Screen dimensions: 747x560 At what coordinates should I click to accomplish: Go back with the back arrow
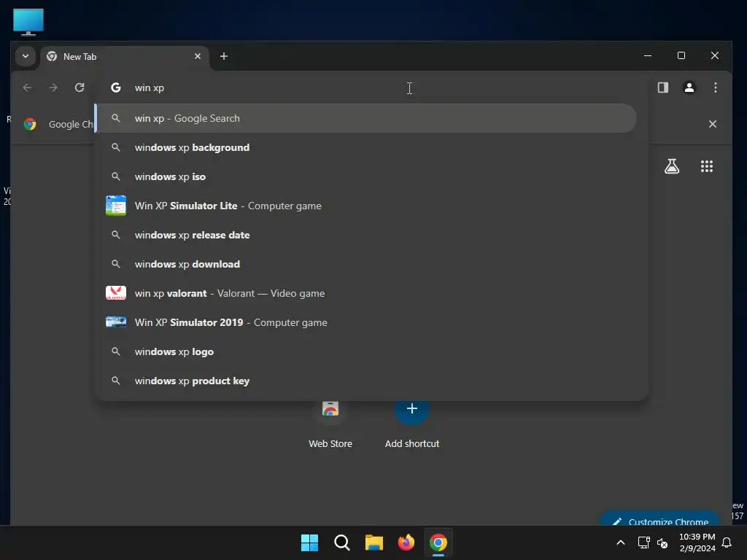(x=27, y=87)
